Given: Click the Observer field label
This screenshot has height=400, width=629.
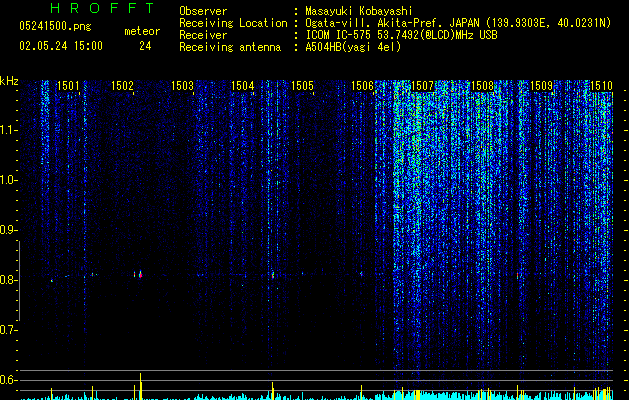Looking at the screenshot, I should click(203, 11).
